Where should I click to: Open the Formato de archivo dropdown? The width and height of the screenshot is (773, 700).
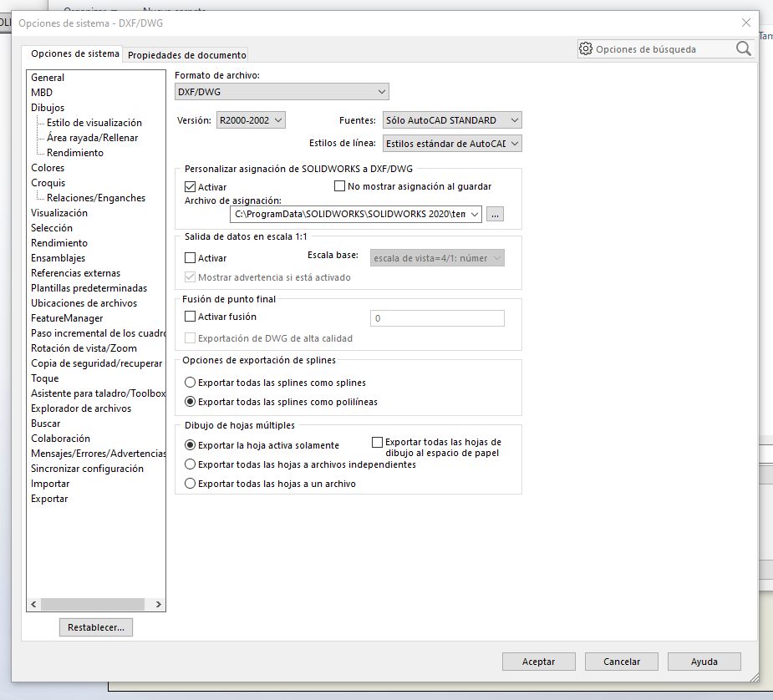(x=282, y=92)
